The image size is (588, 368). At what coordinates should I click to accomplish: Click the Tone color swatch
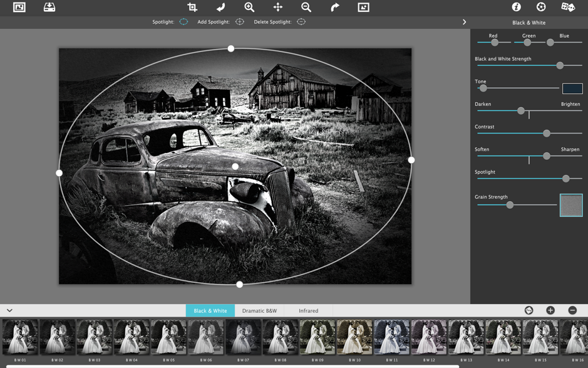click(x=572, y=88)
